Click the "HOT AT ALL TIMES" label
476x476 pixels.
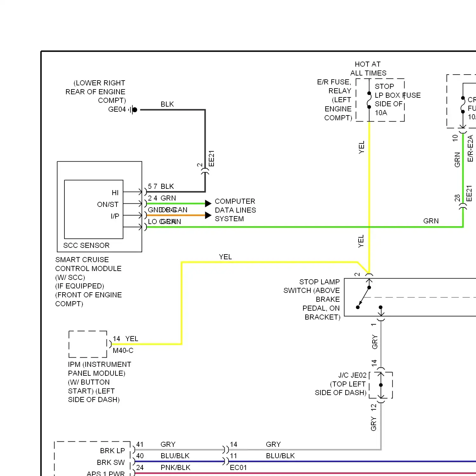(x=368, y=69)
